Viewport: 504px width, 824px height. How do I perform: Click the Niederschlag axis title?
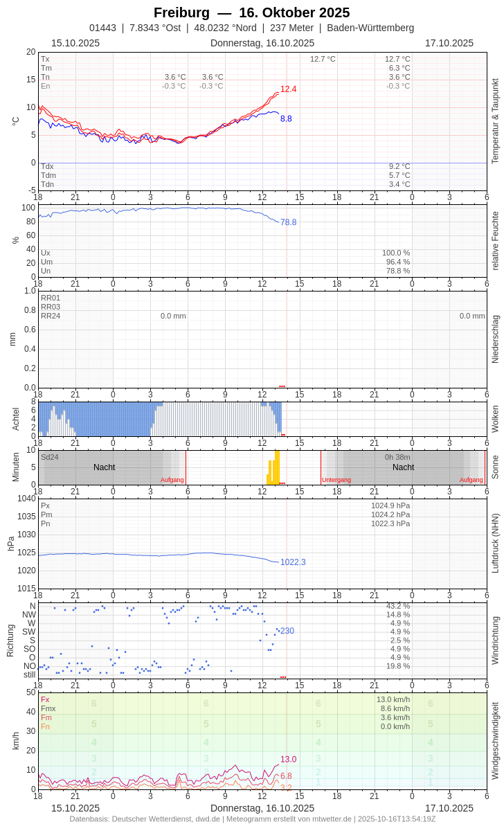tap(495, 339)
